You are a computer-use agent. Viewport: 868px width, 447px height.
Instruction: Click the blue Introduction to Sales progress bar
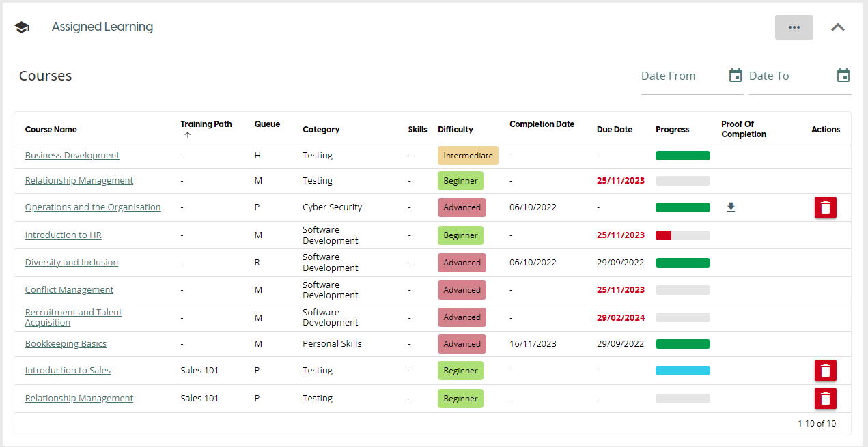pos(682,371)
